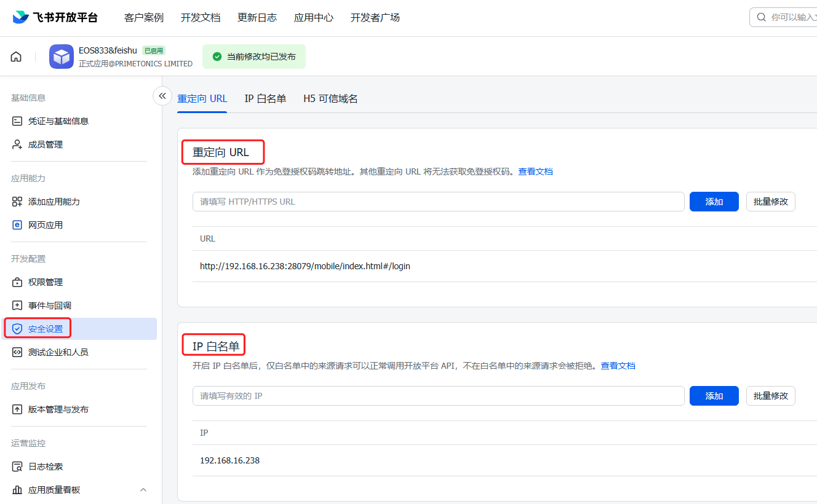
Task: Open 添加应用能力 in sidebar
Action: (54, 202)
